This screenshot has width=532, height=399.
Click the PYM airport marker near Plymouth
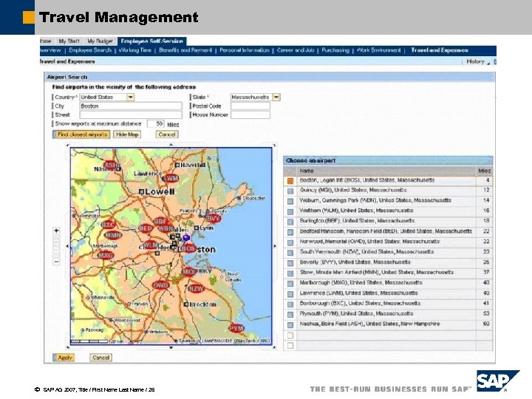[236, 328]
